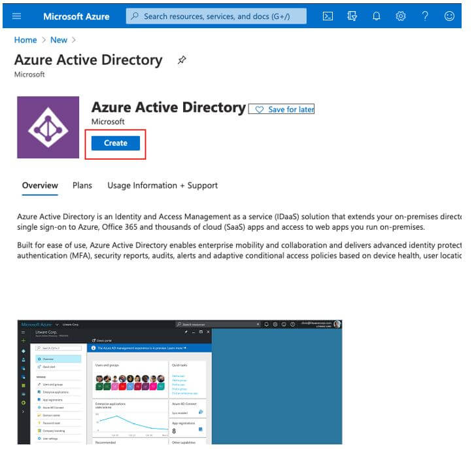Open the help question mark
Viewport: 476px width, 449px height.
425,16
